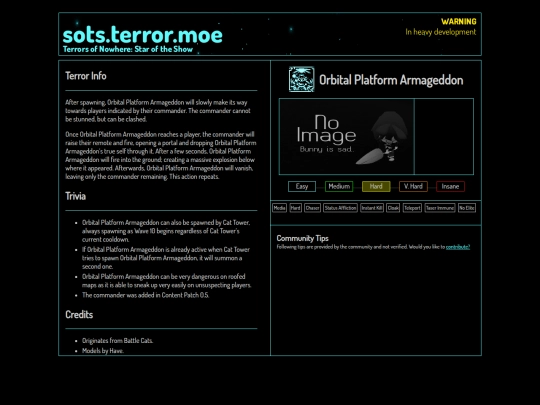Click the 'After spawning' description paragraph
This screenshot has width=540, height=405.
158,111
